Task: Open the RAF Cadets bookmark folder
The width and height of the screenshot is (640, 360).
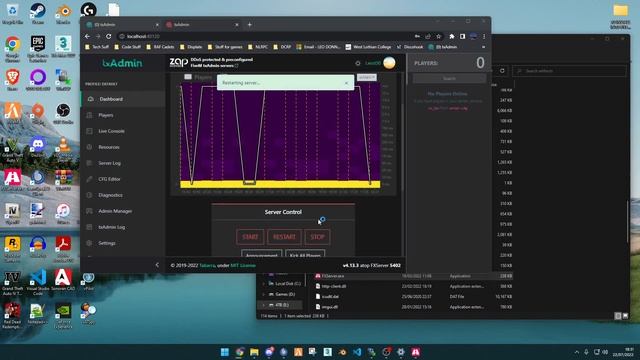Action: 160,47
